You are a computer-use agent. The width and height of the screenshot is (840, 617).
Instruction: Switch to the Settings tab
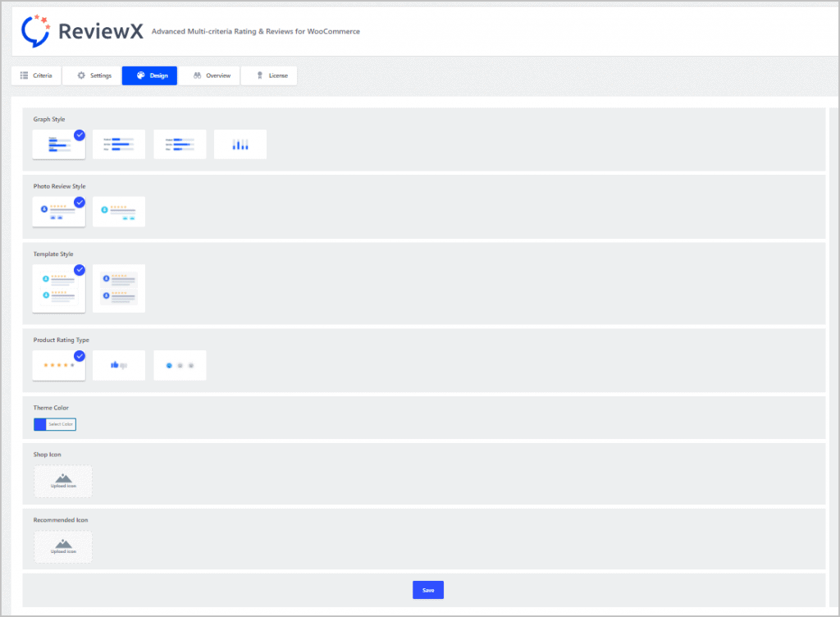93,75
